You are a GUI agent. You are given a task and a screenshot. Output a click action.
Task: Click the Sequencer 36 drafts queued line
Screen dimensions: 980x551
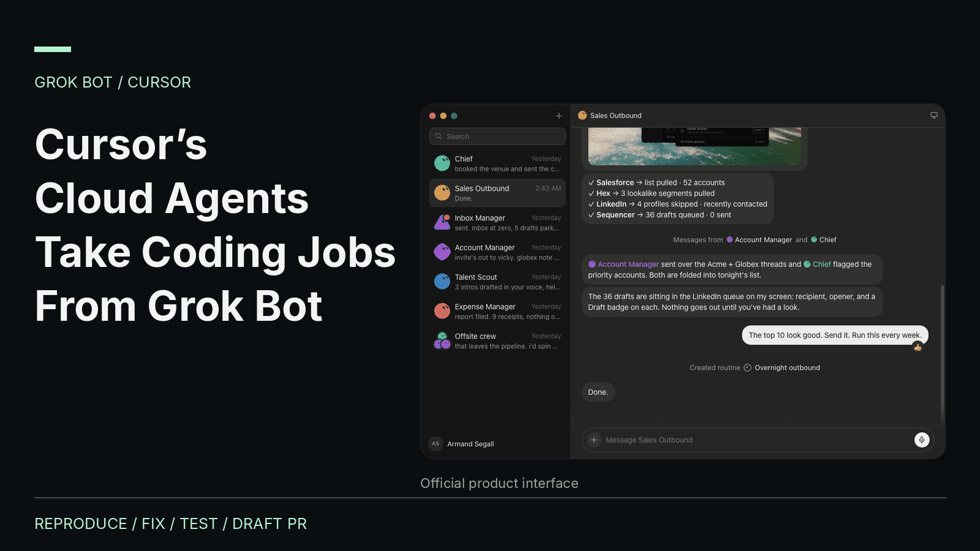(660, 215)
